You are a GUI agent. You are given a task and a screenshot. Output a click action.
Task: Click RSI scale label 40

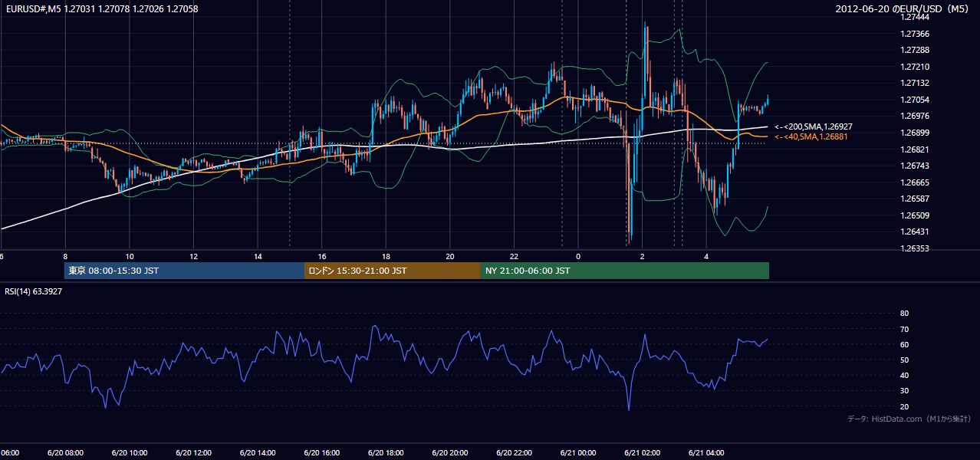[904, 375]
